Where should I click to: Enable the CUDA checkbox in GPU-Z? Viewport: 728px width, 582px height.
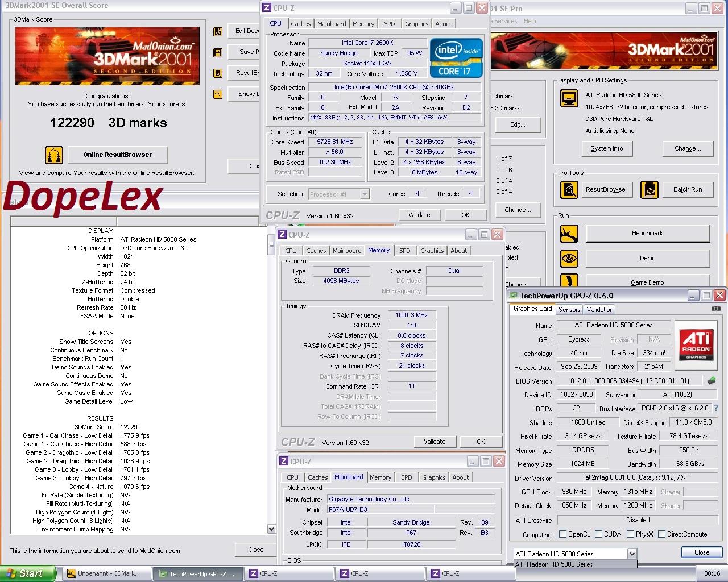pyautogui.click(x=598, y=534)
